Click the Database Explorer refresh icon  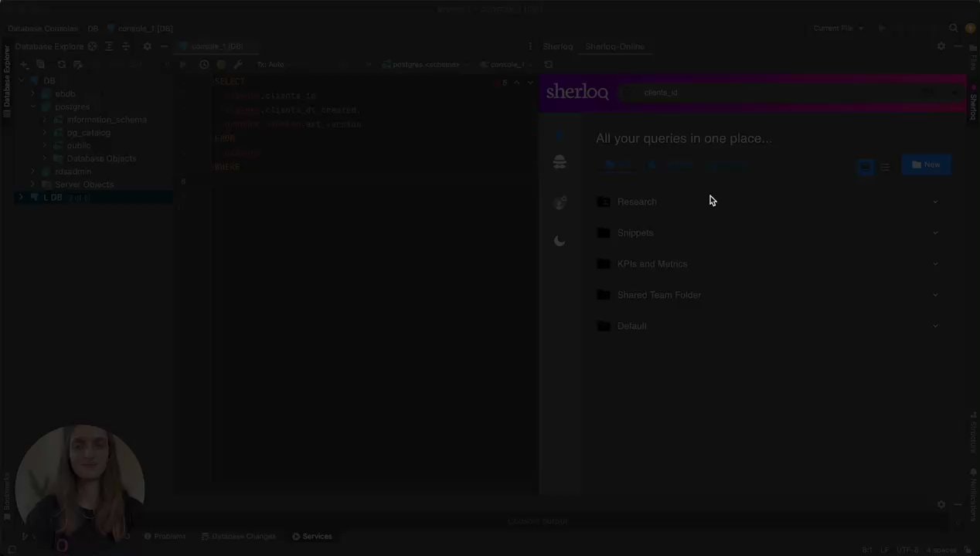(61, 65)
